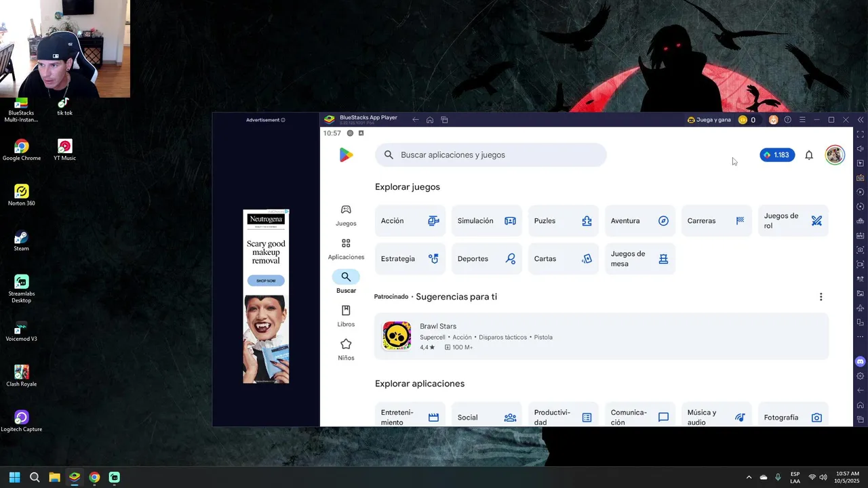Click BlueStacks title bar home icon
Image resolution: width=868 pixels, height=488 pixels.
tap(430, 120)
